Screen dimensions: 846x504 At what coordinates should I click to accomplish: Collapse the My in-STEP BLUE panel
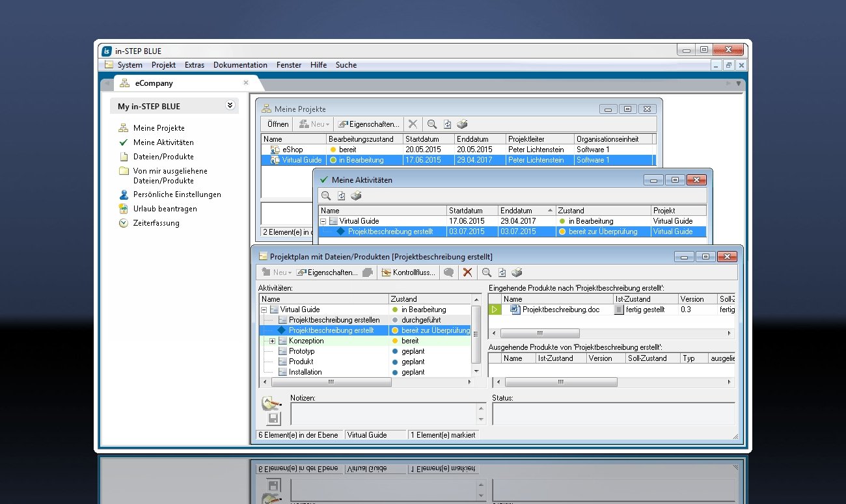(x=230, y=105)
